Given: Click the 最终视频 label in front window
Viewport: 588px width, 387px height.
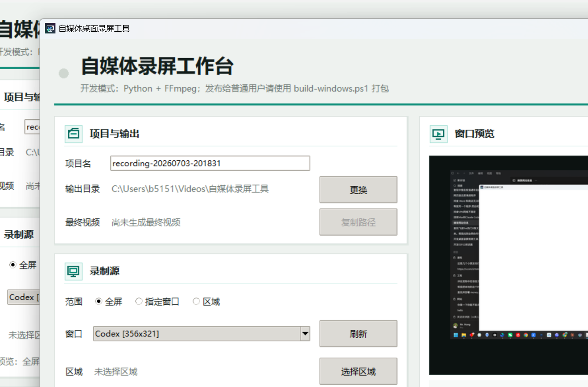Looking at the screenshot, I should tap(82, 222).
